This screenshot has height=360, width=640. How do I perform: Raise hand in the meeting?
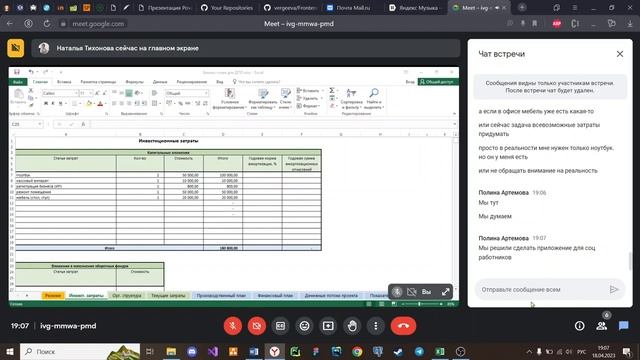[352, 326]
